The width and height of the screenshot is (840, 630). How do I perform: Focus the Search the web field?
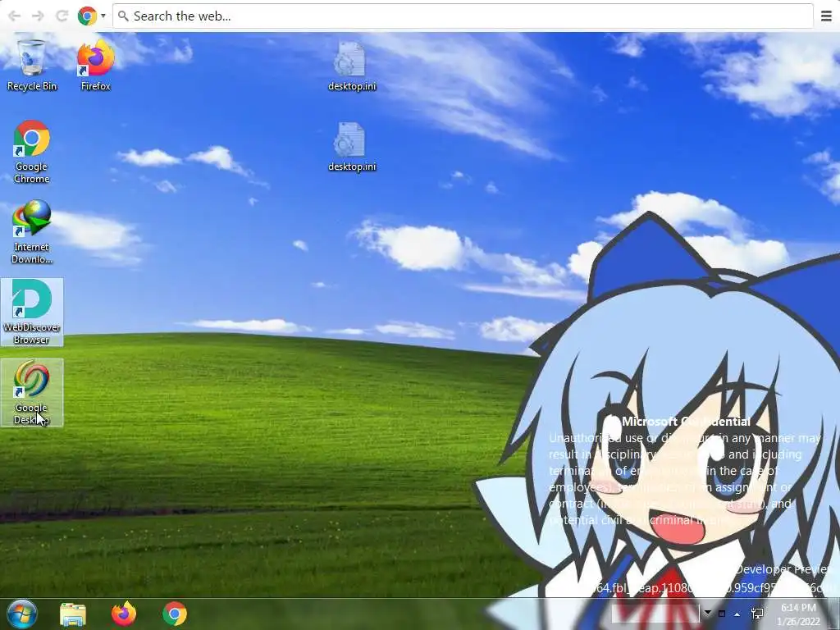463,16
